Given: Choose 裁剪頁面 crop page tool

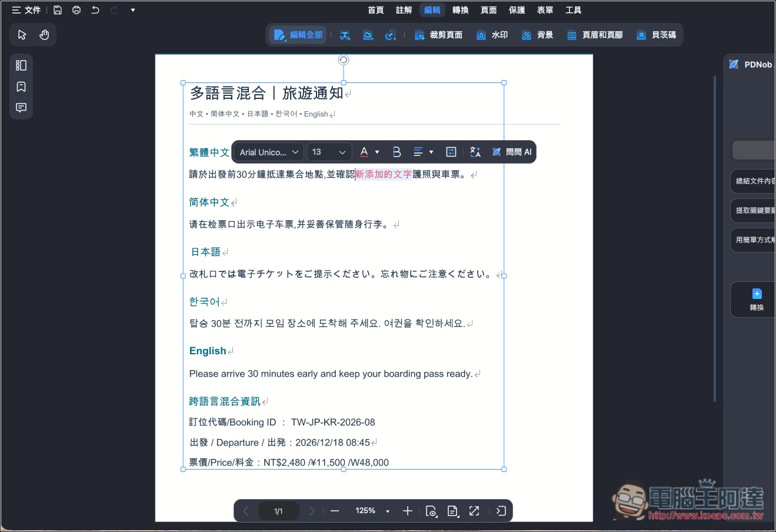Looking at the screenshot, I should click(438, 35).
